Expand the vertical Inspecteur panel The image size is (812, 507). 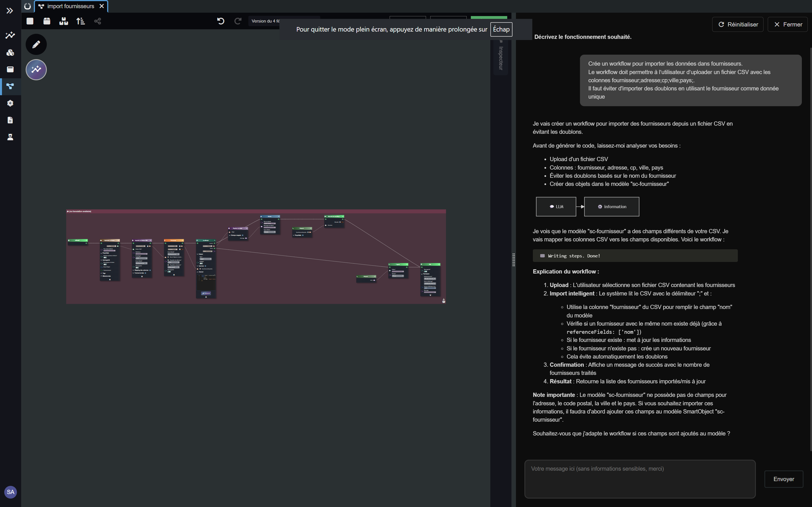coord(501,58)
